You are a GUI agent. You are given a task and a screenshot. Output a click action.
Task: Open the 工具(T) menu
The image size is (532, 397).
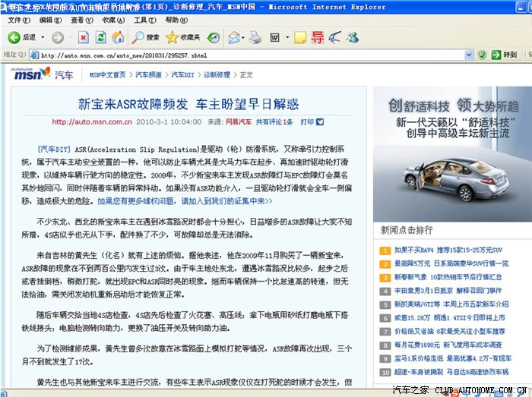pyautogui.click(x=144, y=20)
